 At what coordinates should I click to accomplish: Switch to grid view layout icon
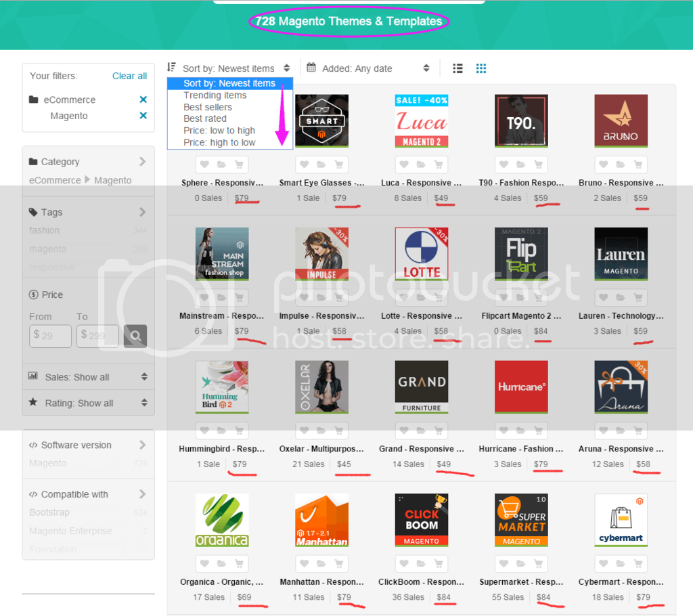point(481,68)
